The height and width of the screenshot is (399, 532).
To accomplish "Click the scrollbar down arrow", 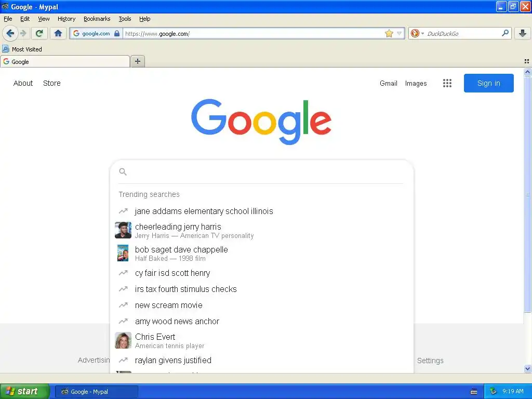I will click(527, 368).
